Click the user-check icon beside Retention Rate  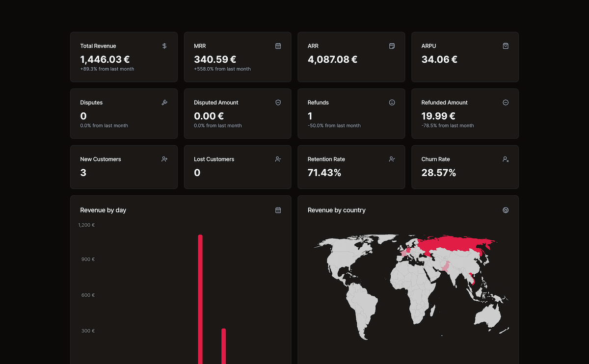[x=392, y=159]
